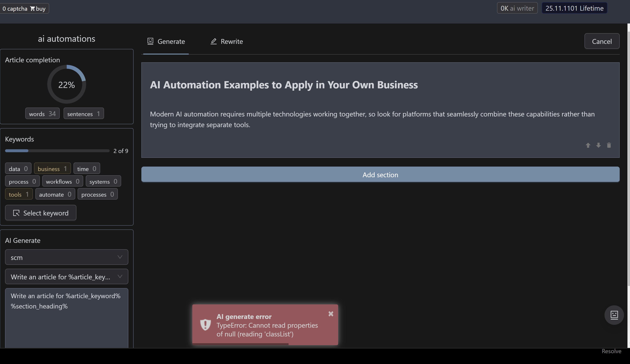The image size is (630, 364).
Task: Toggle the tools keyword tag
Action: point(19,194)
